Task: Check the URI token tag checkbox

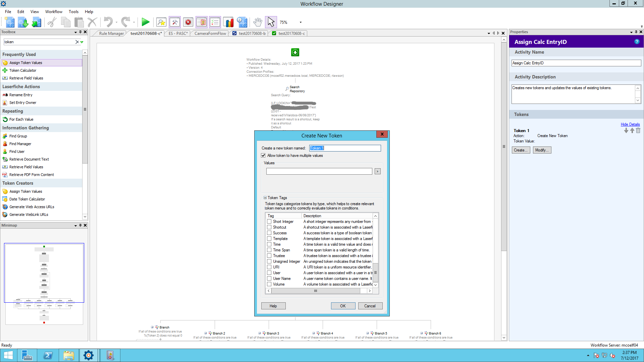Action: click(x=269, y=267)
